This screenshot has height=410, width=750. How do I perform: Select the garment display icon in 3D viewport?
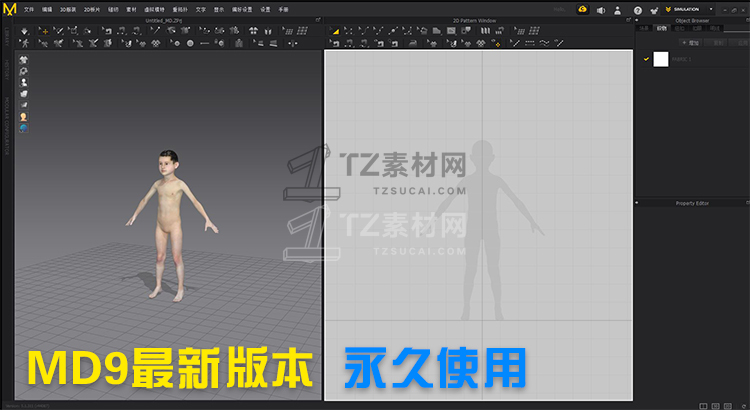click(x=23, y=59)
